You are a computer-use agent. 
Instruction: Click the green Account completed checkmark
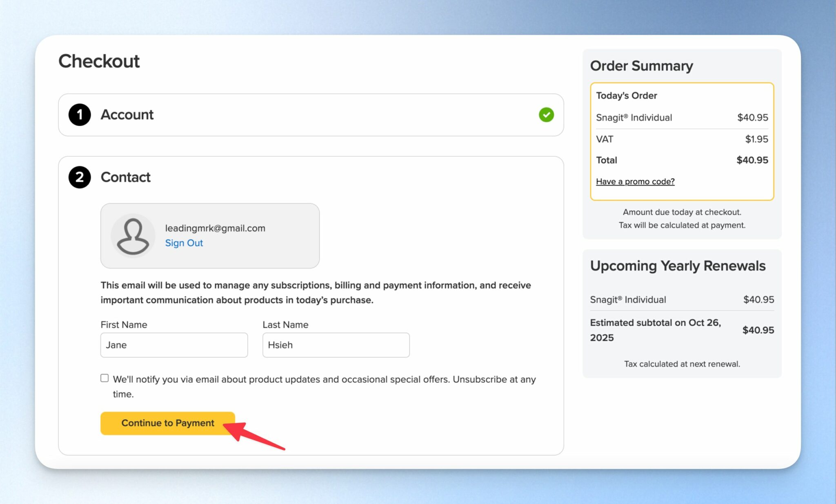tap(546, 115)
